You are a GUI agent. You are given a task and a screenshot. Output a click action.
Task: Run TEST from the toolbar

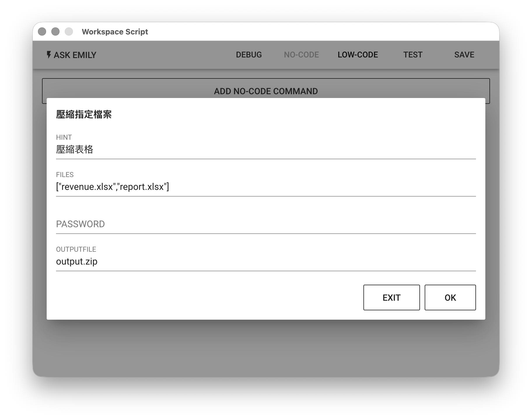point(413,55)
